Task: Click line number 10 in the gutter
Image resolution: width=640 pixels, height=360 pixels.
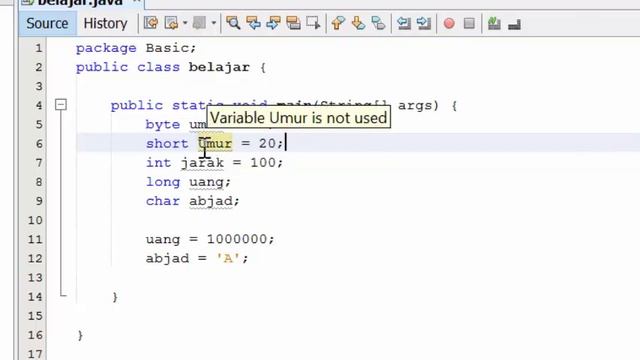Action: click(x=35, y=220)
